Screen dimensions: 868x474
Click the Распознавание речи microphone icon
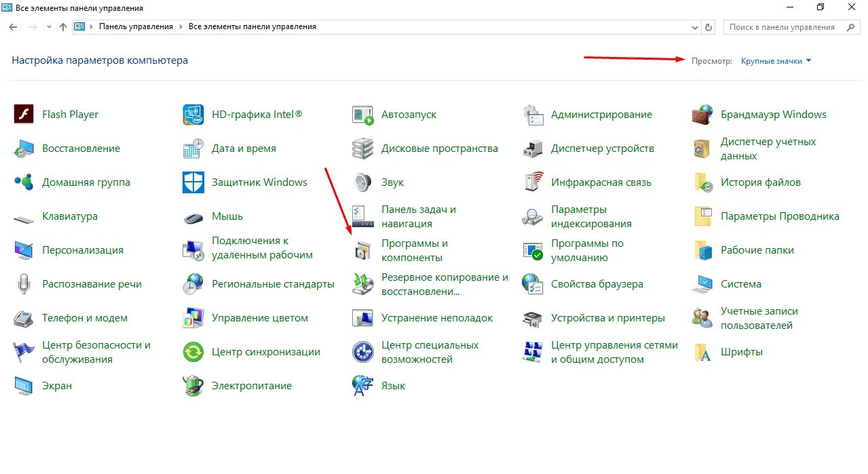pyautogui.click(x=24, y=284)
